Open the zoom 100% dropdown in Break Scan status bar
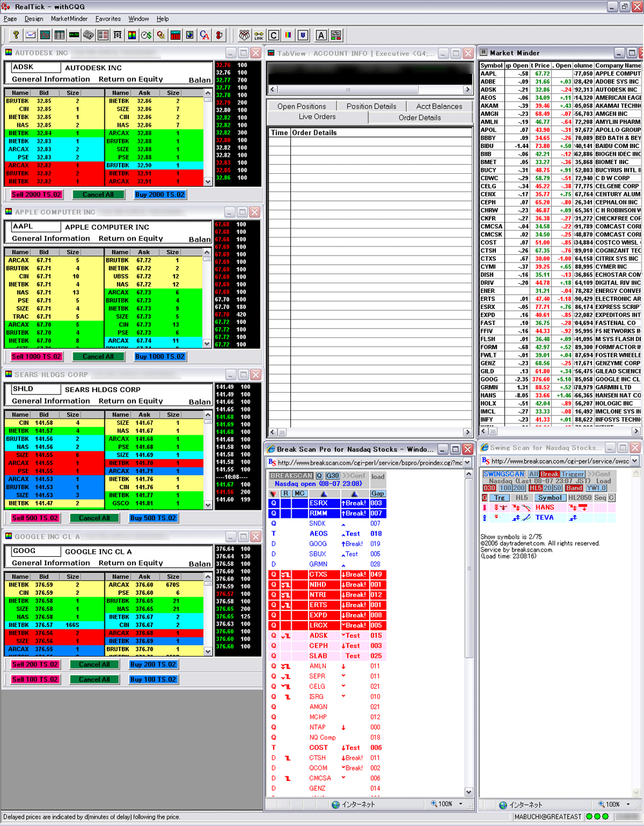 click(x=461, y=804)
